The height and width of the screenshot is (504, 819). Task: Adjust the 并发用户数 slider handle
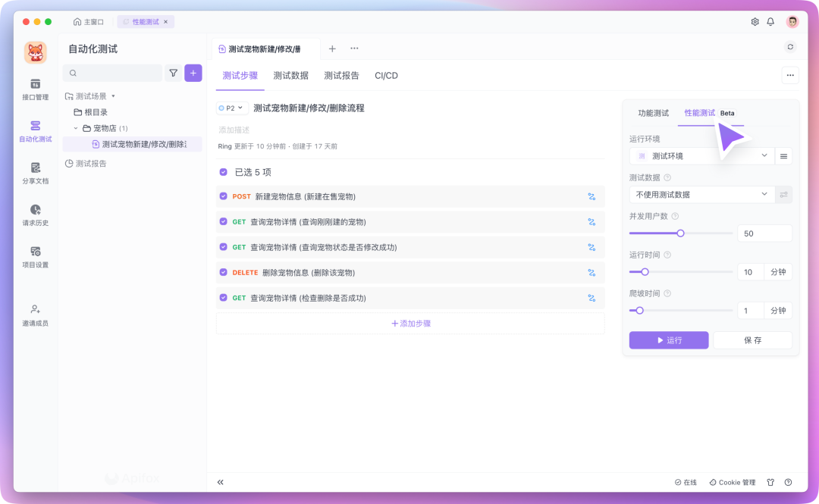pyautogui.click(x=680, y=233)
